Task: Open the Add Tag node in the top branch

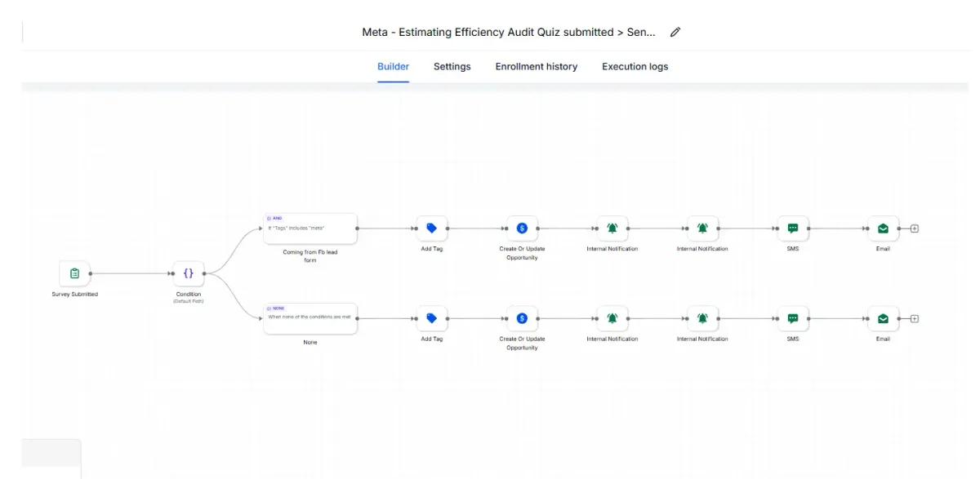Action: click(x=432, y=228)
